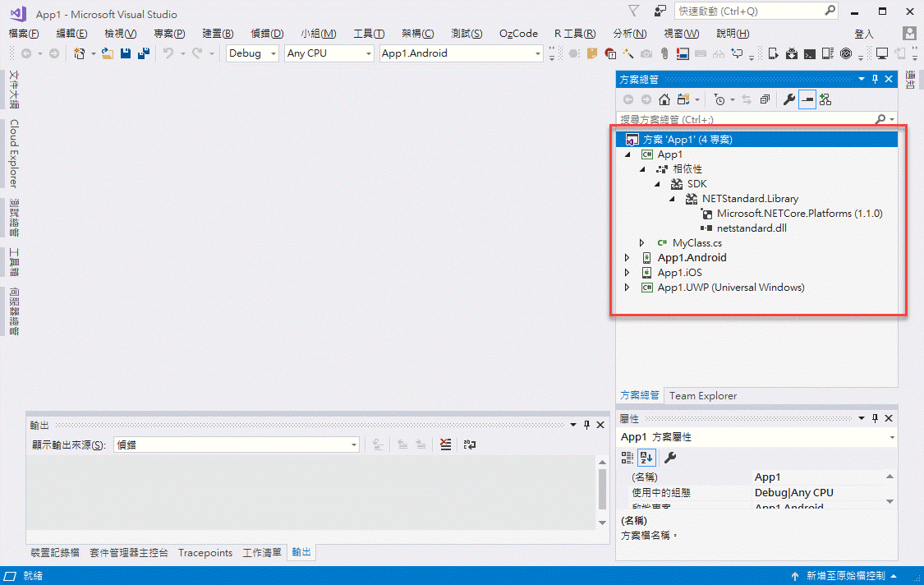The image size is (924, 585).
Task: Click the account avatar icon beside 登入
Action: [909, 34]
